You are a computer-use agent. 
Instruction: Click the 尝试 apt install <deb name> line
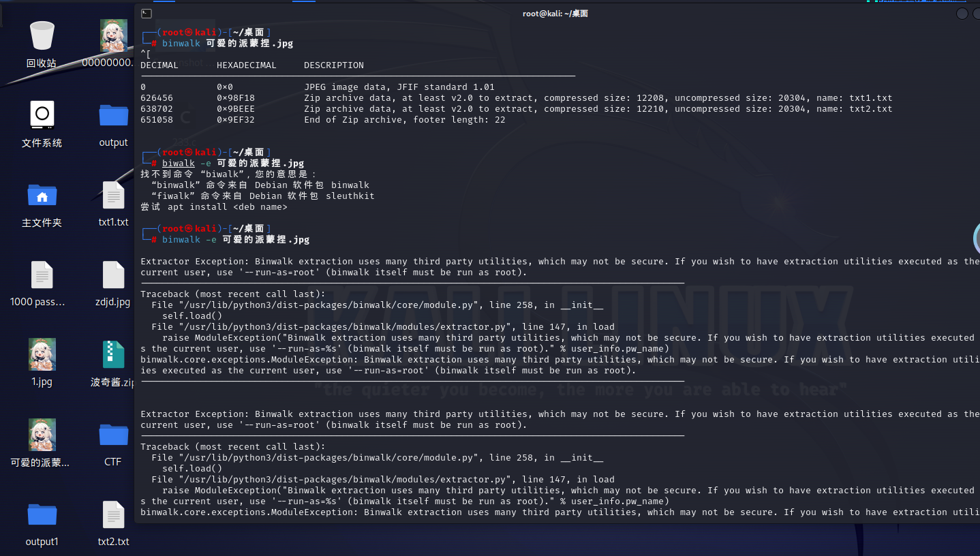pyautogui.click(x=214, y=207)
